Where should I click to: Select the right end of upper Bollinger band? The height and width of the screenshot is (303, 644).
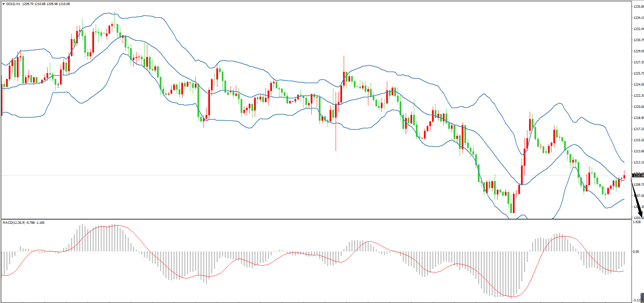tap(624, 162)
